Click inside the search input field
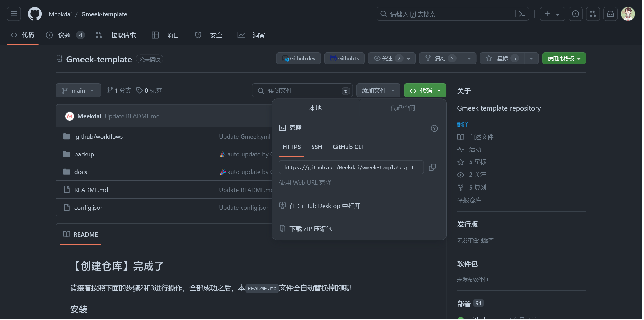644x320 pixels. [x=436, y=14]
